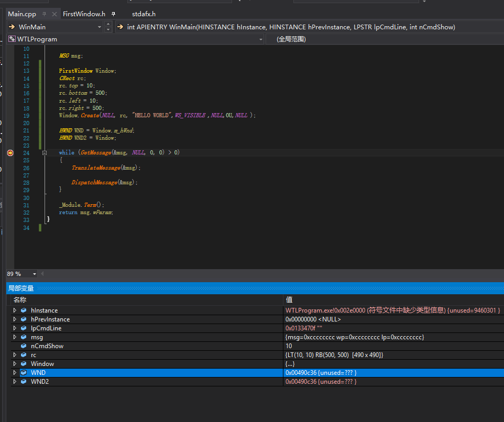Expand the lpCmdLine variable node
The image size is (504, 422).
coord(15,328)
